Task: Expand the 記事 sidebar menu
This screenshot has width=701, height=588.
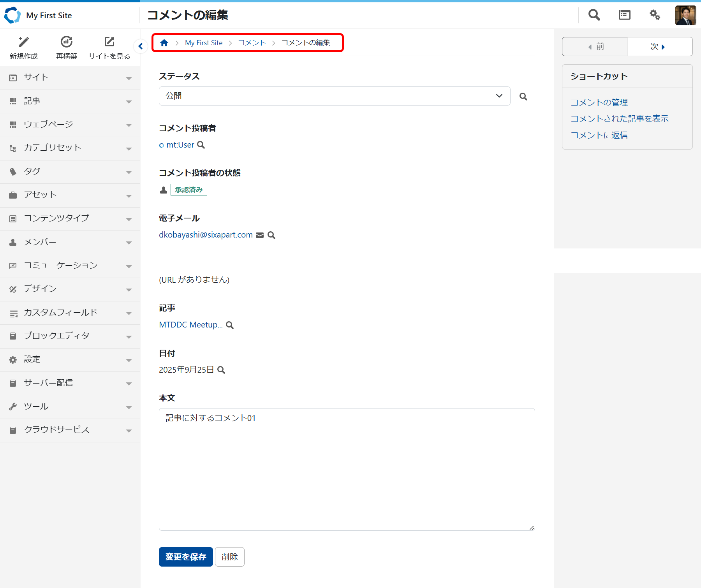Action: point(70,101)
